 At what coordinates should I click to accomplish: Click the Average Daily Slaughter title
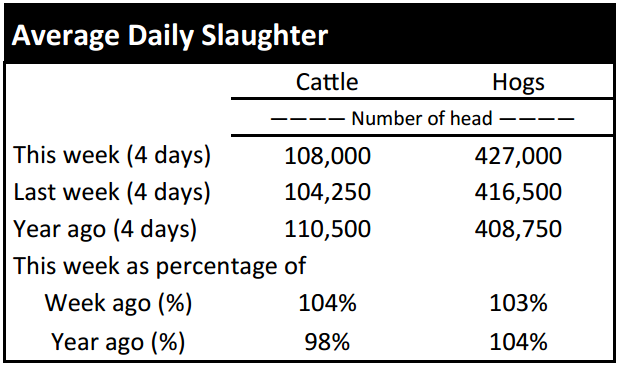(x=170, y=36)
